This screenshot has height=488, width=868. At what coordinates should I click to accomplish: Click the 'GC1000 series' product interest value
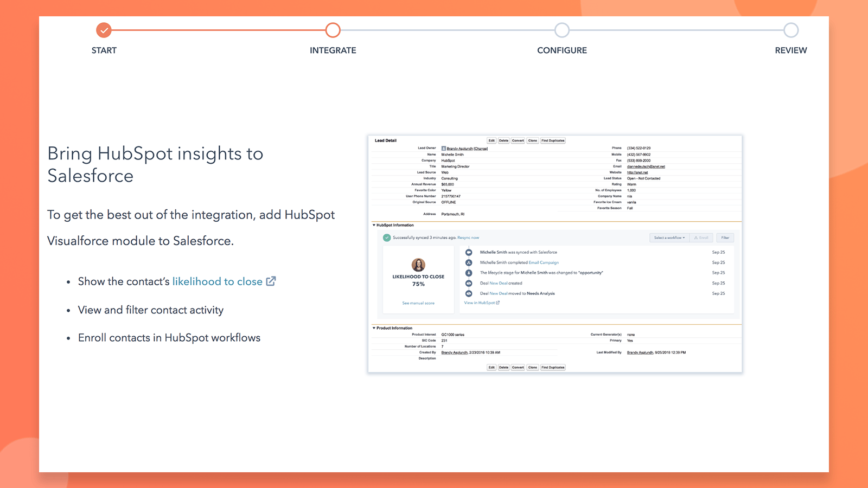(453, 335)
